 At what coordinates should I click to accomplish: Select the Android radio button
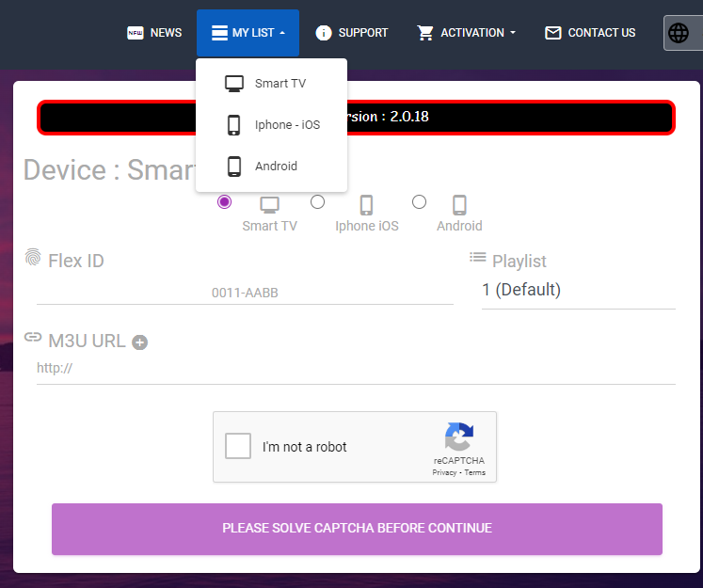(420, 202)
